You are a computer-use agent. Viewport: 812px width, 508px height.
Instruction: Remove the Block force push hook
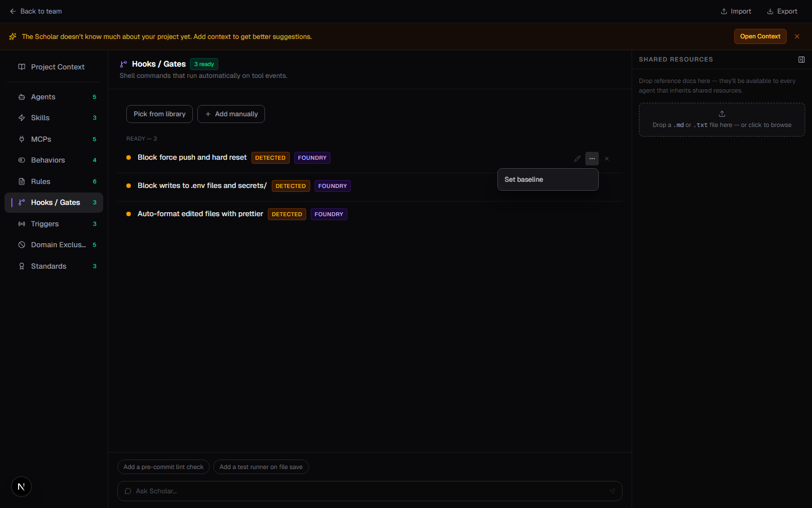[x=607, y=159]
